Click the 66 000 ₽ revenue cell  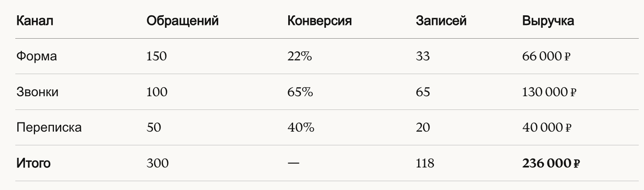(x=546, y=56)
